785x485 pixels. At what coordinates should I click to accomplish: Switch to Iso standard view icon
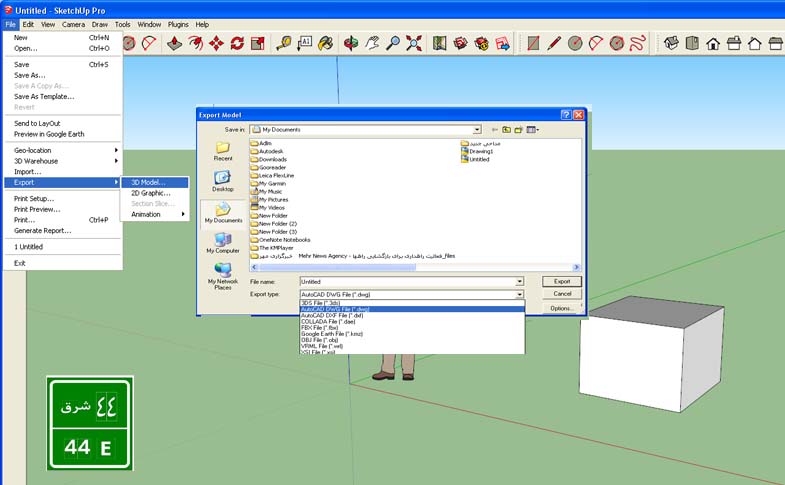670,43
